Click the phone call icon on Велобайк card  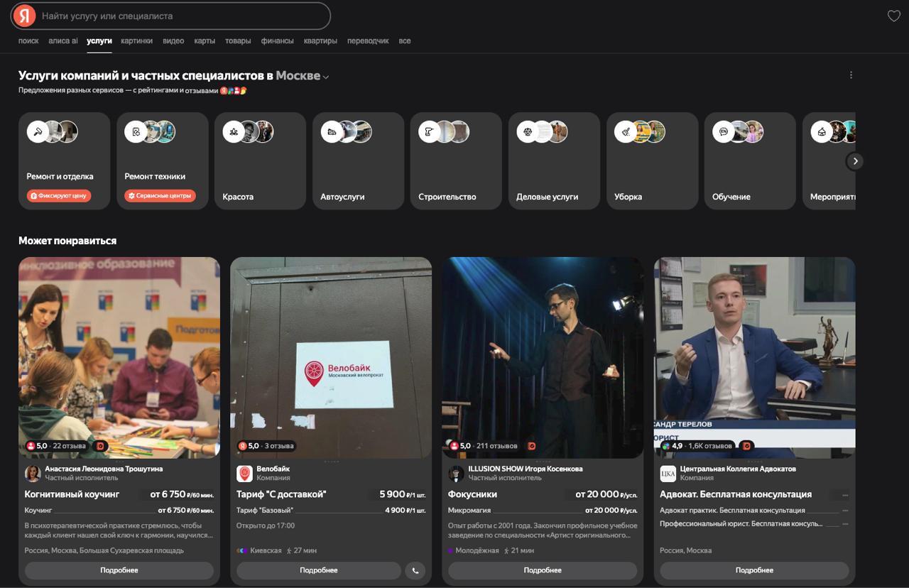415,570
